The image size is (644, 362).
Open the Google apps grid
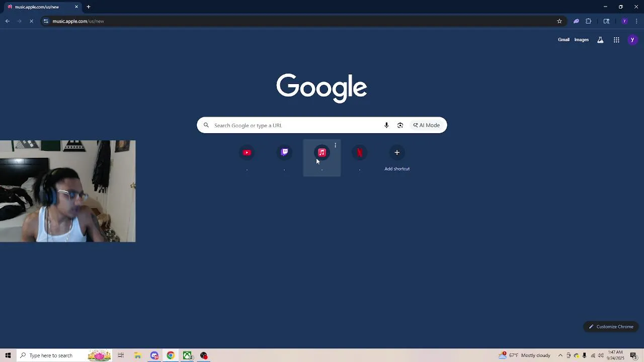(616, 40)
